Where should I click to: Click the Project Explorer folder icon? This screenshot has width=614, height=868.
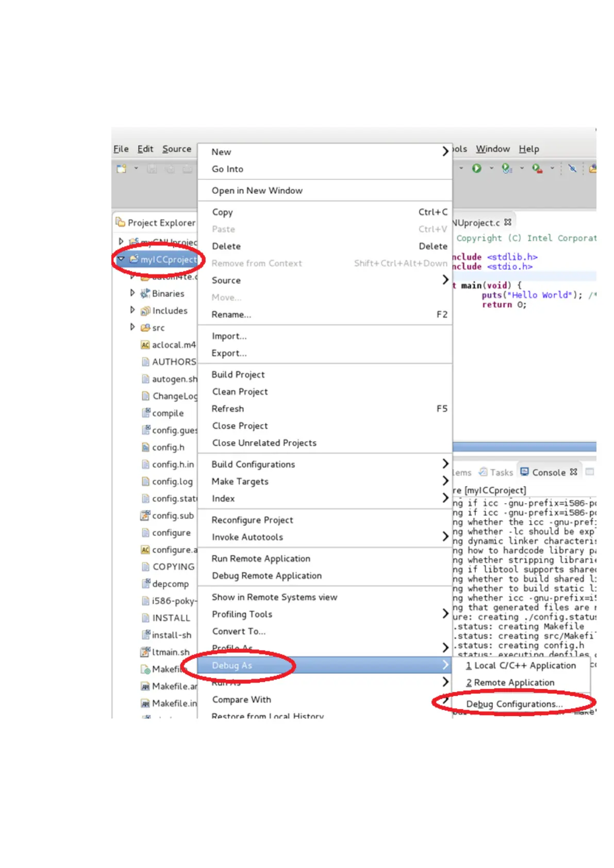tap(120, 222)
